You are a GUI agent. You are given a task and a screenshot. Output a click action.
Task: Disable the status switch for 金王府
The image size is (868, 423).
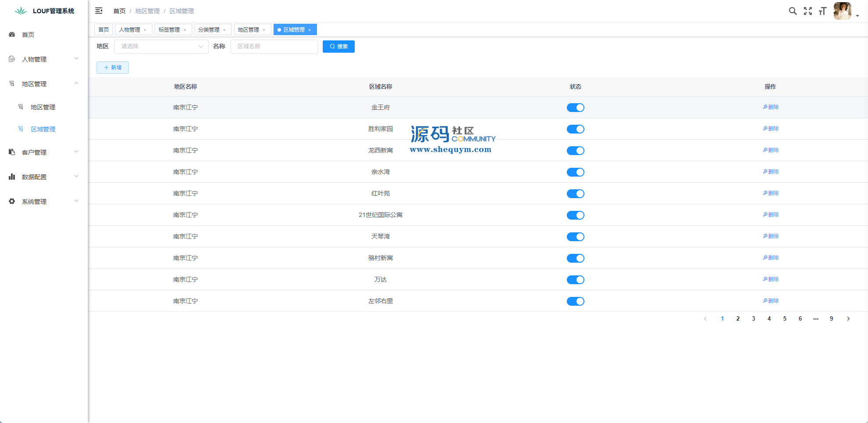(x=575, y=108)
